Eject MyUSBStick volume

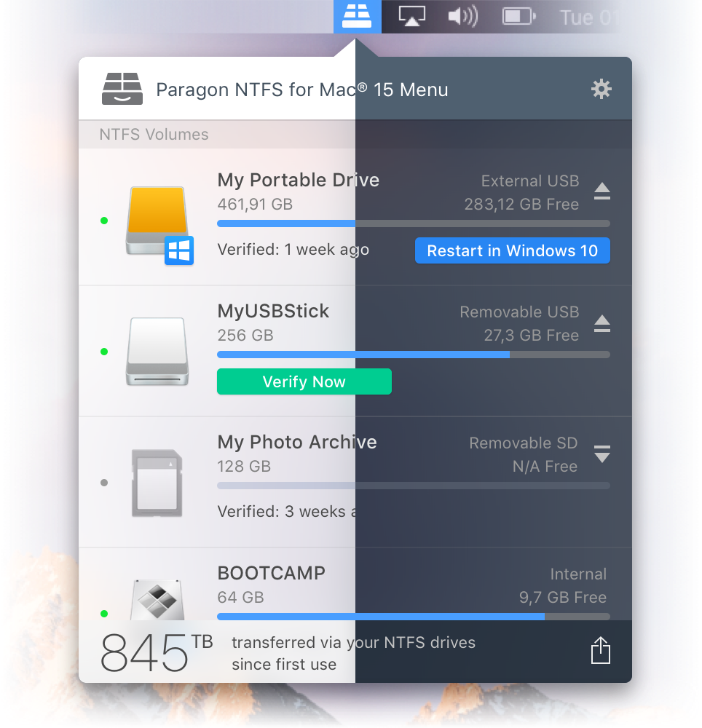point(602,323)
